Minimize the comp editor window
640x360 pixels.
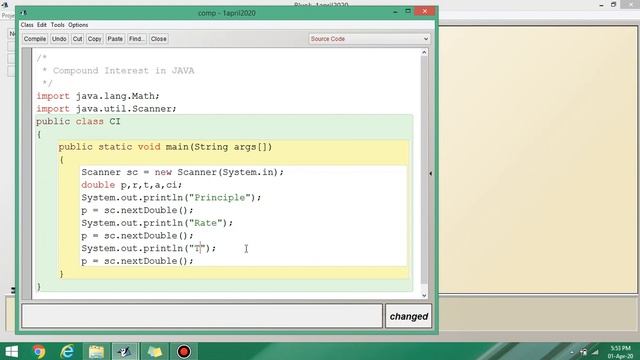pyautogui.click(x=395, y=12)
